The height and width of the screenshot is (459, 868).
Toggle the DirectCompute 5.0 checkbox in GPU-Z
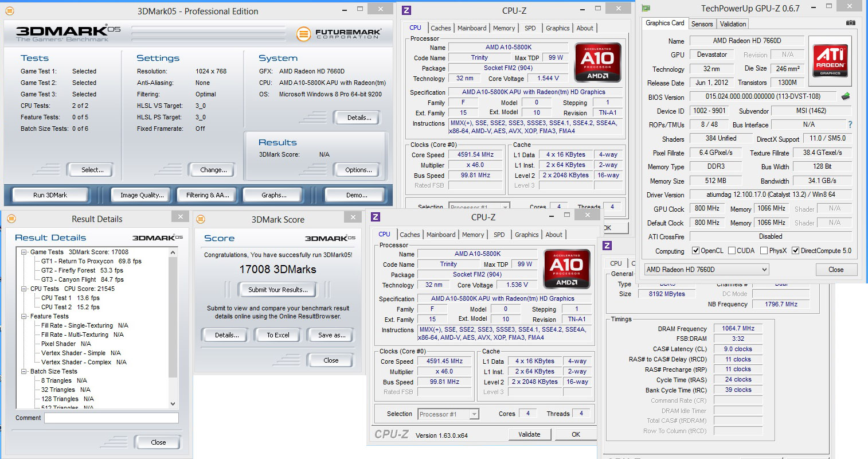[795, 251]
